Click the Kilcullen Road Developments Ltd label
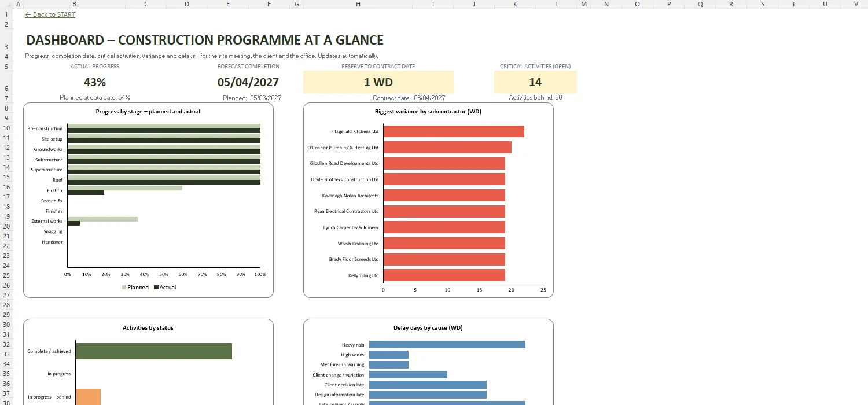Screen dimensions: 868x405 tap(344, 163)
